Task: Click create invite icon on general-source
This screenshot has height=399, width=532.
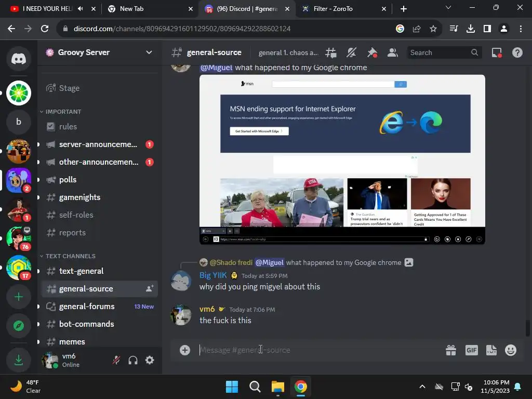Action: pyautogui.click(x=150, y=288)
